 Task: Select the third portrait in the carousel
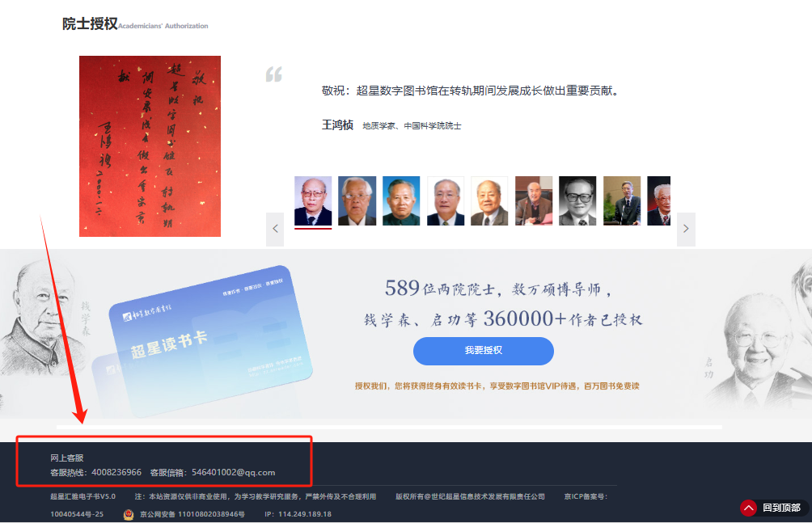[401, 200]
